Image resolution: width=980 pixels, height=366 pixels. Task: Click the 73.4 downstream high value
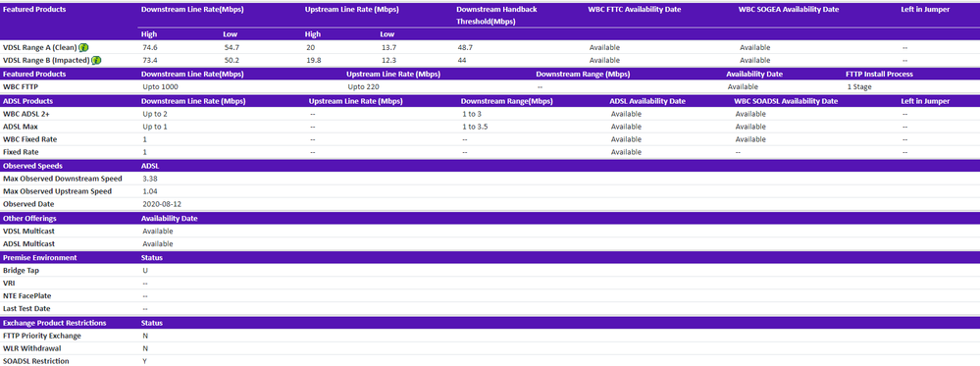[149, 61]
